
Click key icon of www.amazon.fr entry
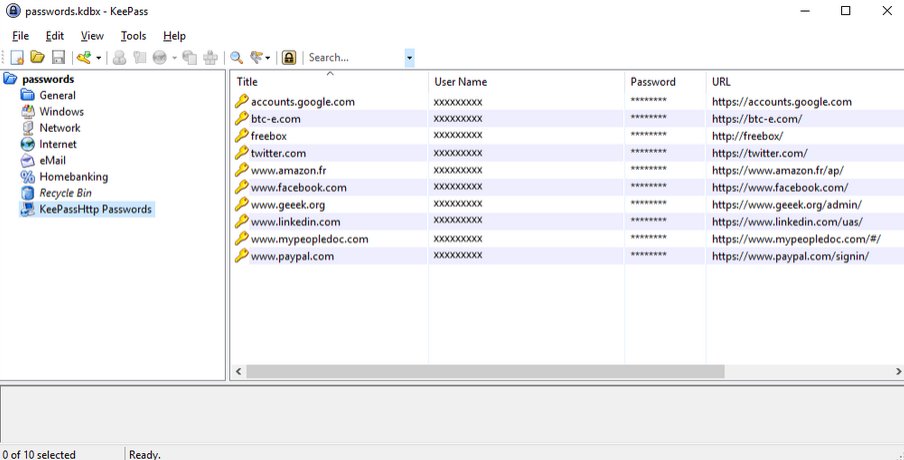tap(242, 170)
